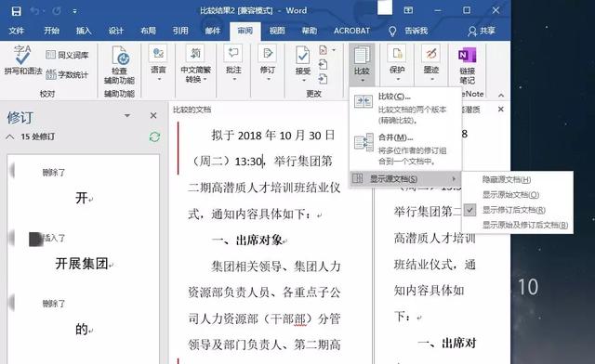The image size is (595, 364).
Task: Switch to the ACROBAT tab
Action: [x=351, y=31]
